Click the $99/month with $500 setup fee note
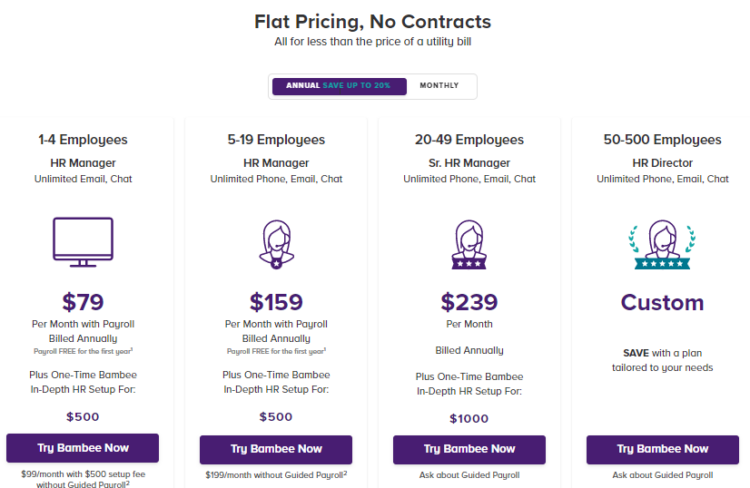Screen dimensions: 750x488 83,479
